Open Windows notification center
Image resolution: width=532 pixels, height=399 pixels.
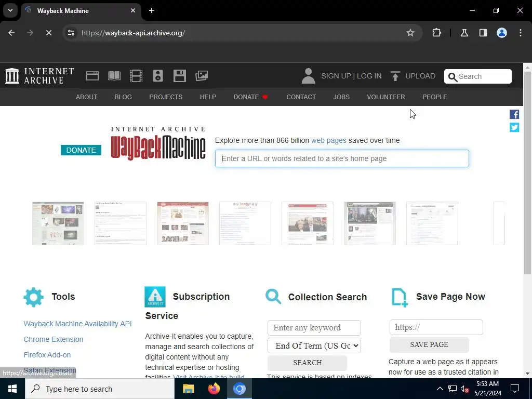515,389
